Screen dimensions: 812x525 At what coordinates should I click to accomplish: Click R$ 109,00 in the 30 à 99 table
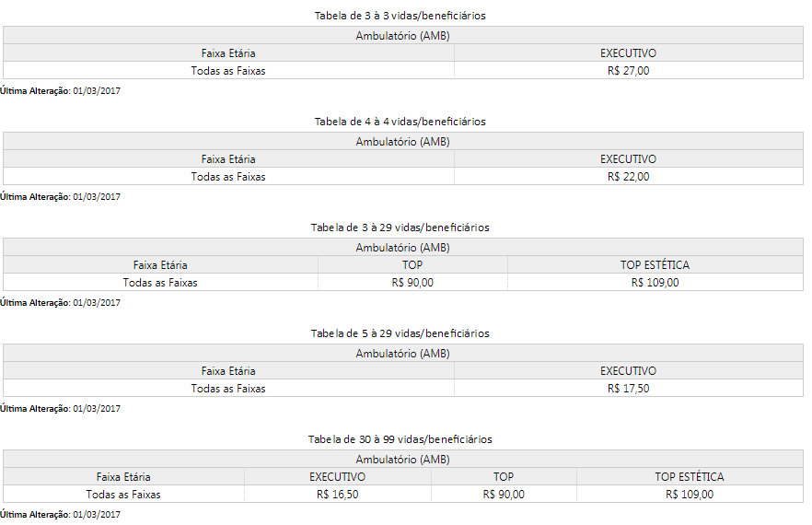(x=690, y=495)
